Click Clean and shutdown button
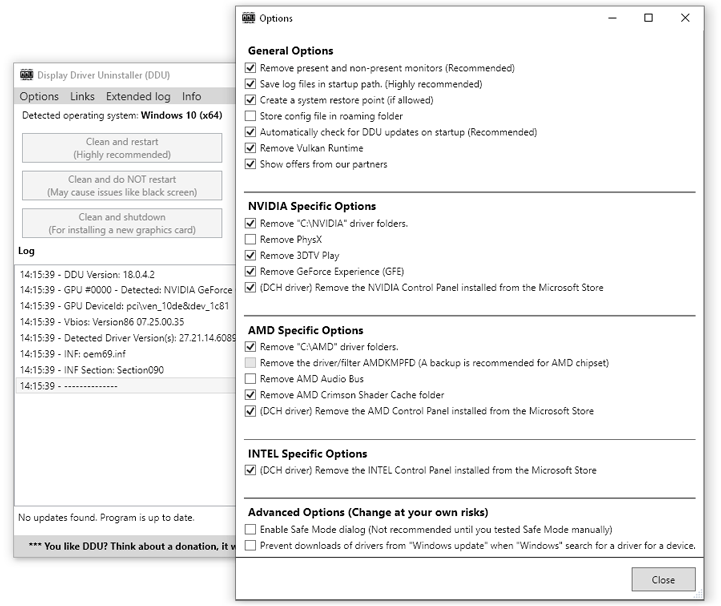The height and width of the screenshot is (606, 721). pyautogui.click(x=122, y=223)
